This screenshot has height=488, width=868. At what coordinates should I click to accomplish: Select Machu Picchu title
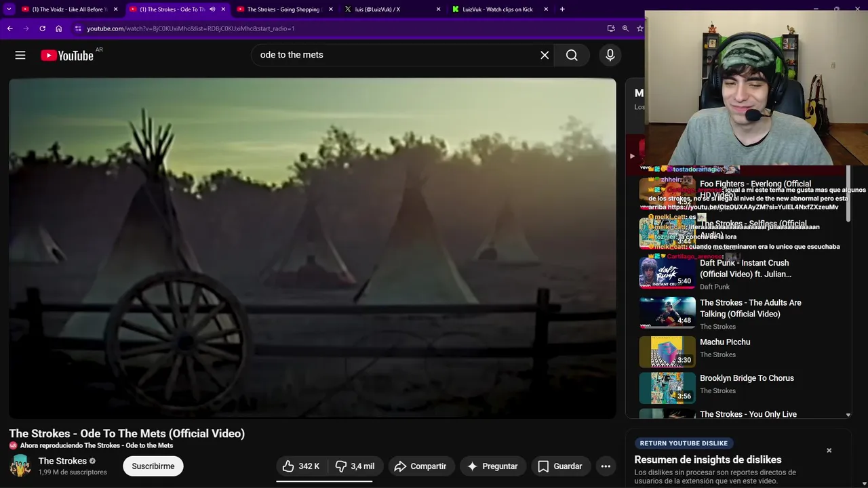725,342
